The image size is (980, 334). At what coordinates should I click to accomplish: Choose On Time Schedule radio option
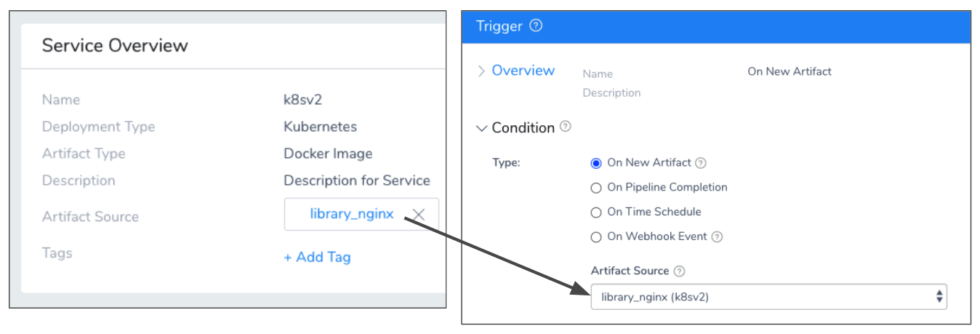[x=596, y=212]
